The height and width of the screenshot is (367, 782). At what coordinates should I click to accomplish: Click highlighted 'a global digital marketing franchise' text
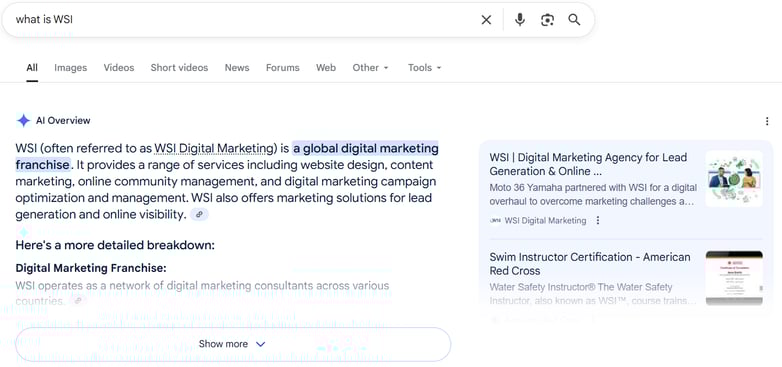[366, 149]
